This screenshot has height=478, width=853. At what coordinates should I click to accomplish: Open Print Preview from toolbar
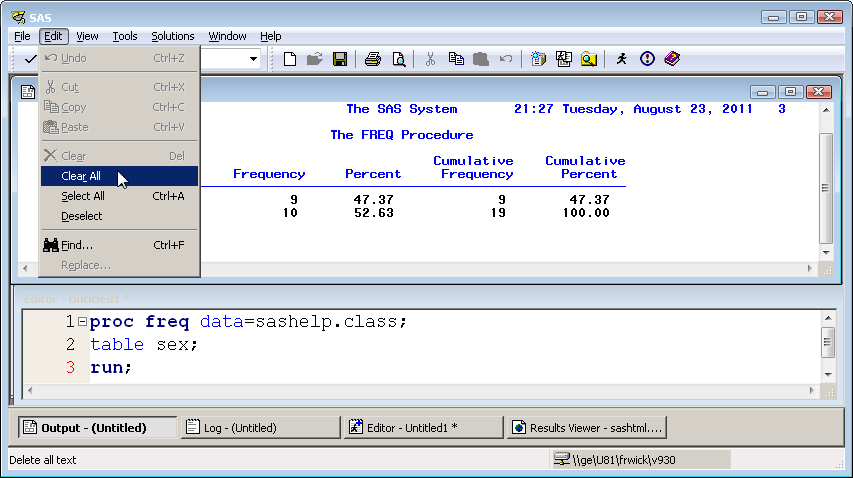(398, 59)
